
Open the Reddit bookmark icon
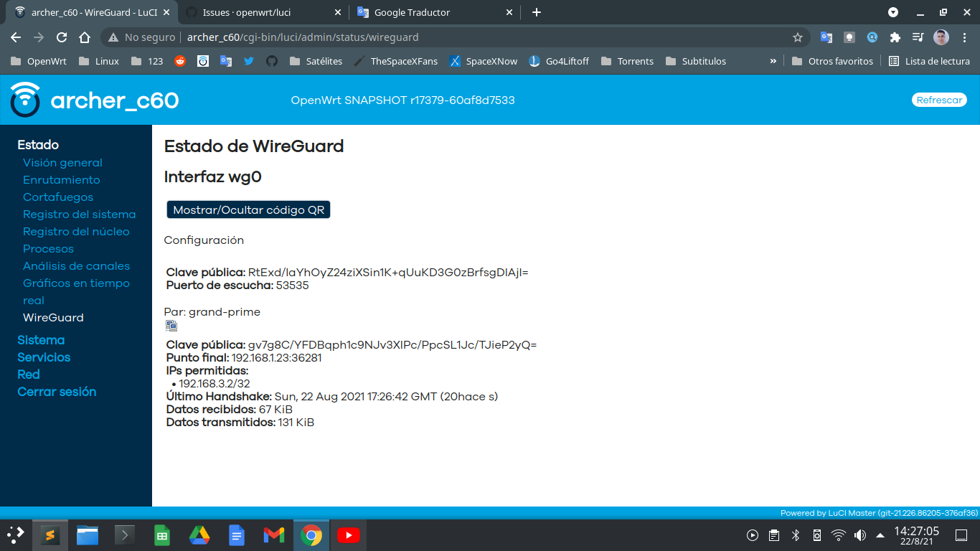(x=180, y=61)
